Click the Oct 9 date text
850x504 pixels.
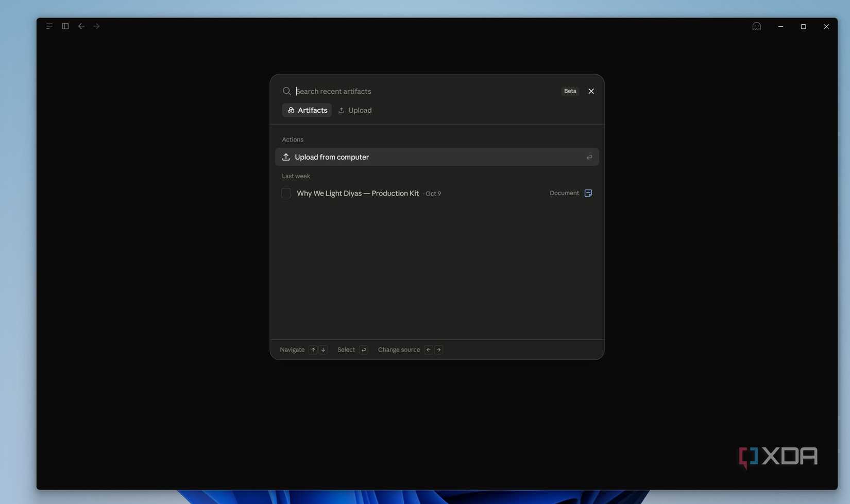point(433,194)
